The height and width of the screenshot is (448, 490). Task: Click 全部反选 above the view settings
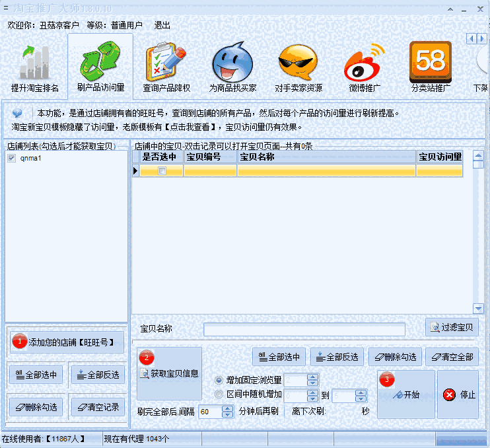337,357
